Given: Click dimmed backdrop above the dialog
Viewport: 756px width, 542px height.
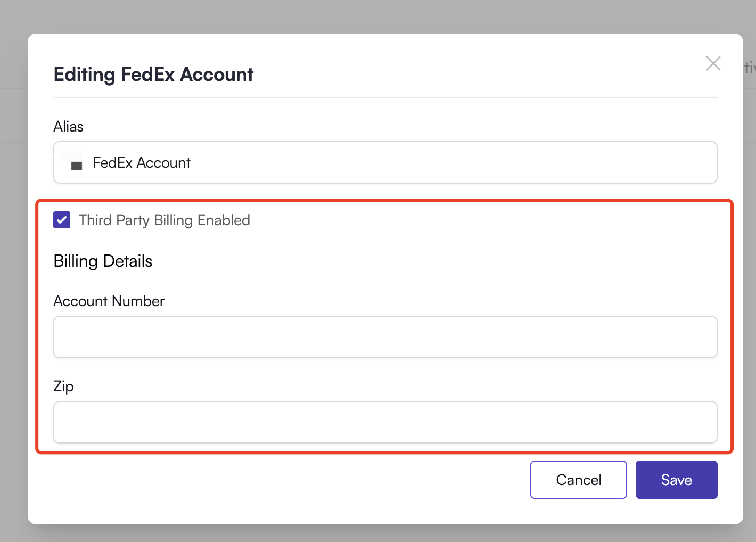Looking at the screenshot, I should [373, 16].
